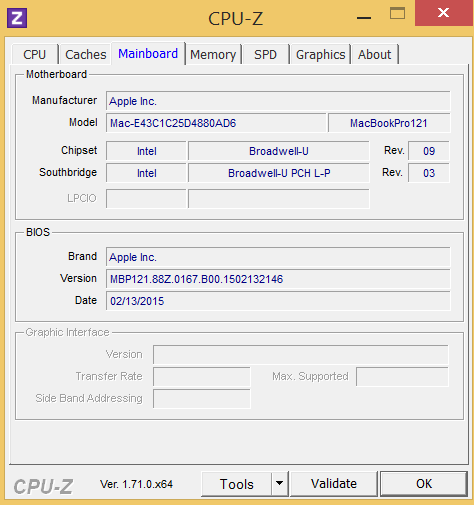Click Southbridge vendor field 'Intel'
The width and height of the screenshot is (474, 505).
[146, 173]
